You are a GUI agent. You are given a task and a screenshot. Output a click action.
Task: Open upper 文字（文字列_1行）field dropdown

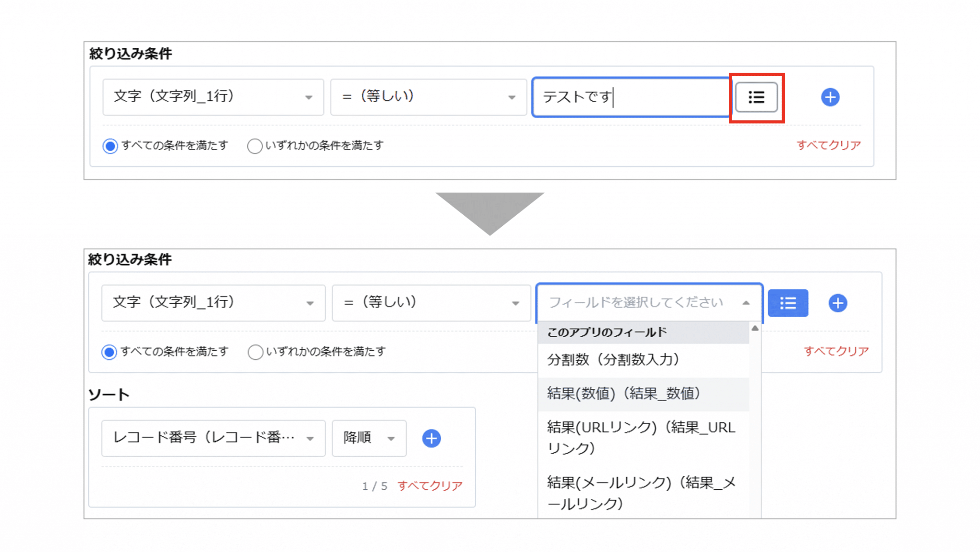click(213, 97)
